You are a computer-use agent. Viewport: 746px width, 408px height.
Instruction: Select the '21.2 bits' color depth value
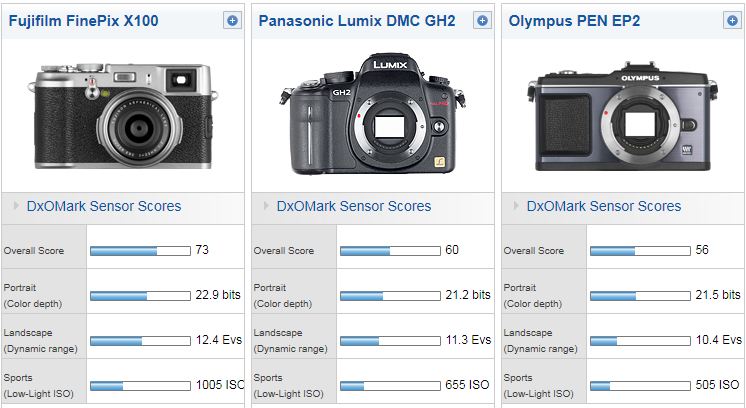[468, 295]
